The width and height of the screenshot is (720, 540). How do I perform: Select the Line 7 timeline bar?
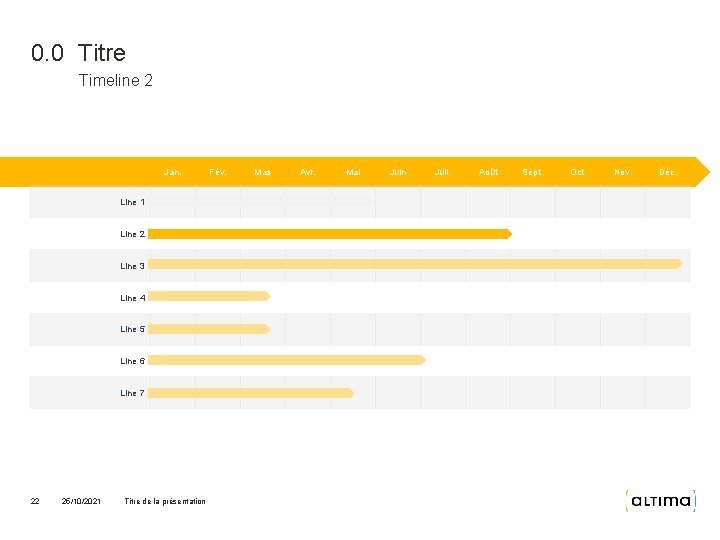251,393
